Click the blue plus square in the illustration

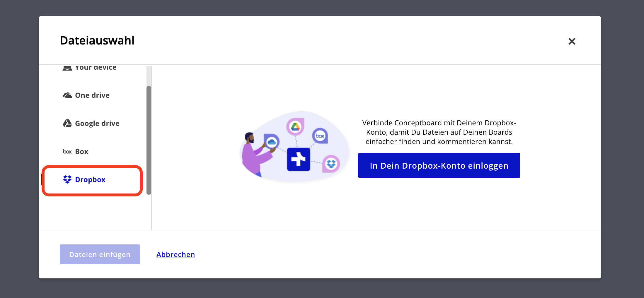tap(298, 159)
